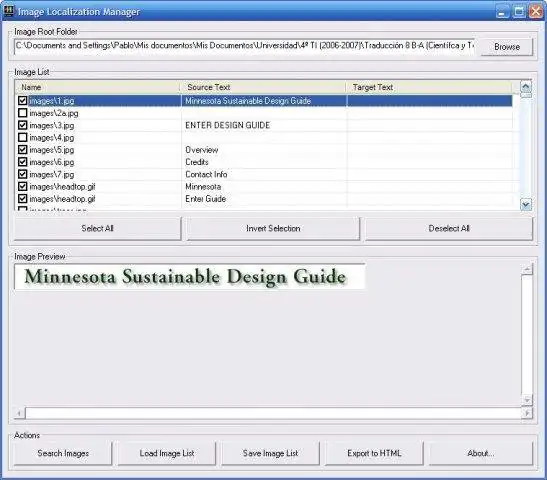
Task: Click the Image Localization Manager title bar icon
Action: click(8, 10)
